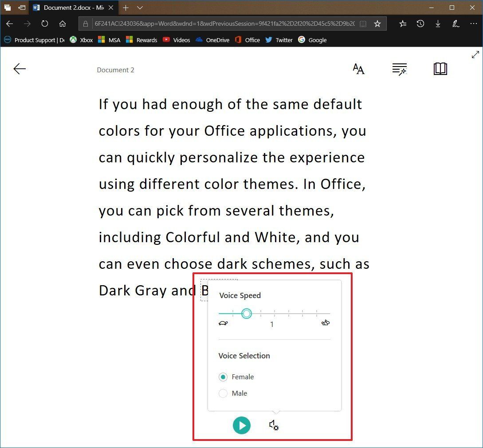Open voice settings speaker gear icon
Image resolution: width=483 pixels, height=448 pixels.
274,425
